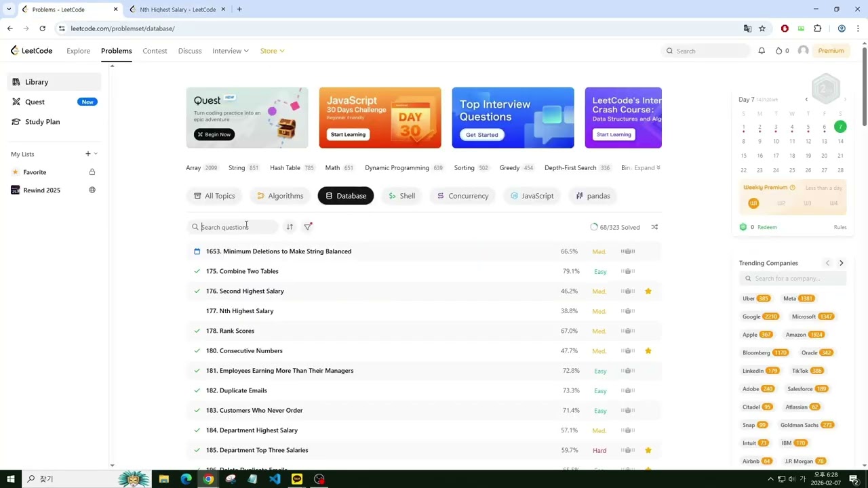
Task: Select the Concurrency category tab
Action: 462,196
